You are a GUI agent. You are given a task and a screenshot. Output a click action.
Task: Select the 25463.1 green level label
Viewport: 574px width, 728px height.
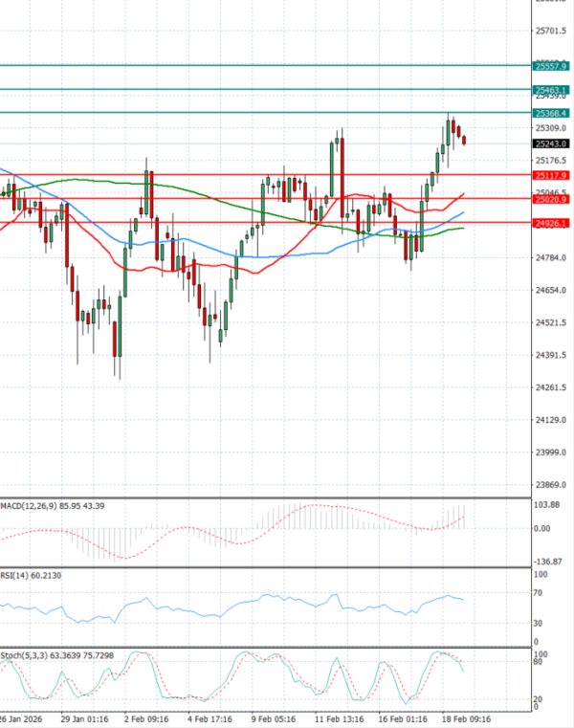pos(552,89)
